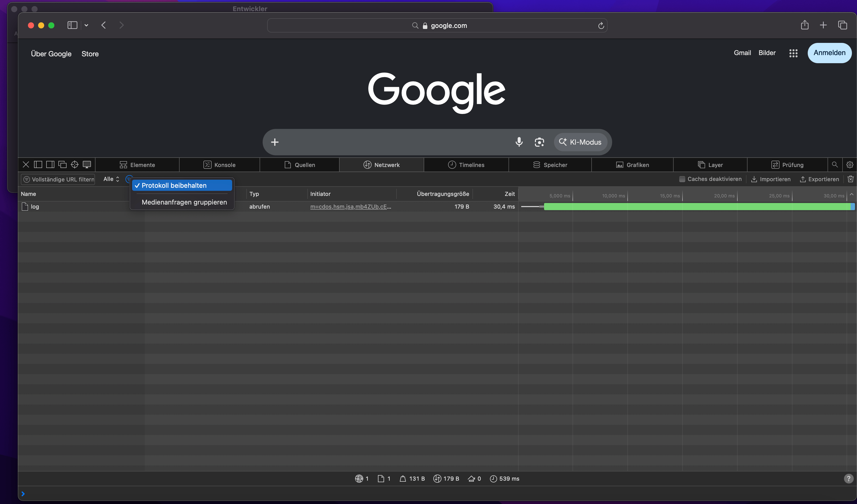Go to the Timelines tab
The image size is (857, 504).
click(x=466, y=165)
